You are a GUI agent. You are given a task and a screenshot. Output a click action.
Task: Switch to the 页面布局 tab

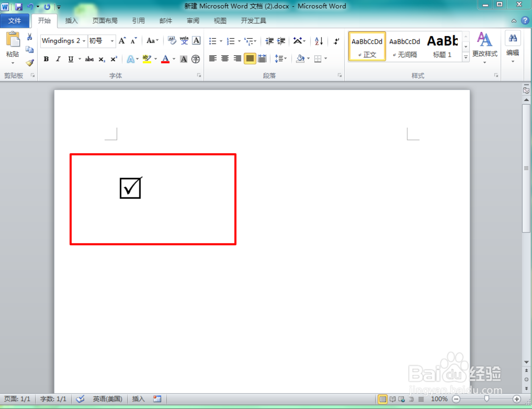pyautogui.click(x=105, y=21)
